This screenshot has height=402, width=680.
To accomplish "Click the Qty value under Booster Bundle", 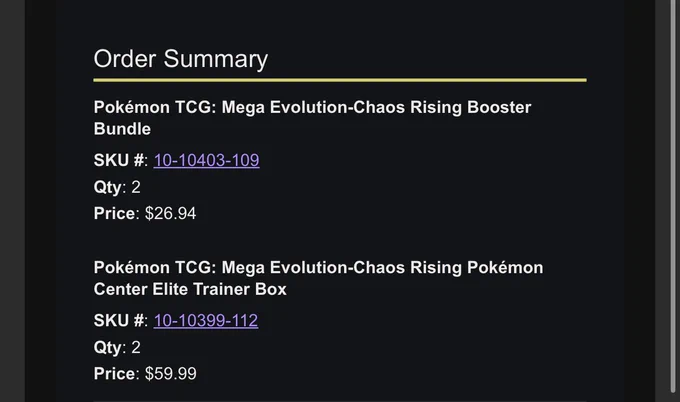I will click(x=136, y=187).
